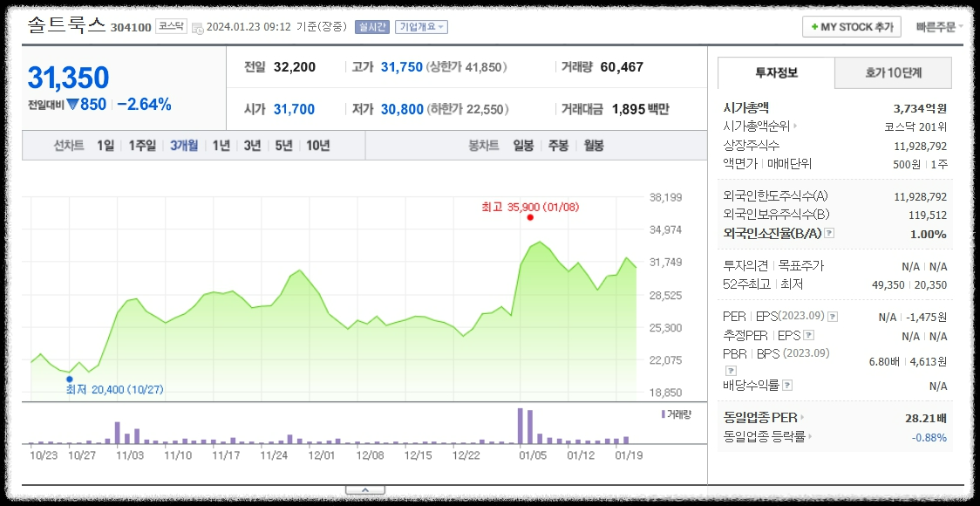Viewport: 980px width, 506px height.
Task: Switch to the 투자정보 tab
Action: pos(776,72)
